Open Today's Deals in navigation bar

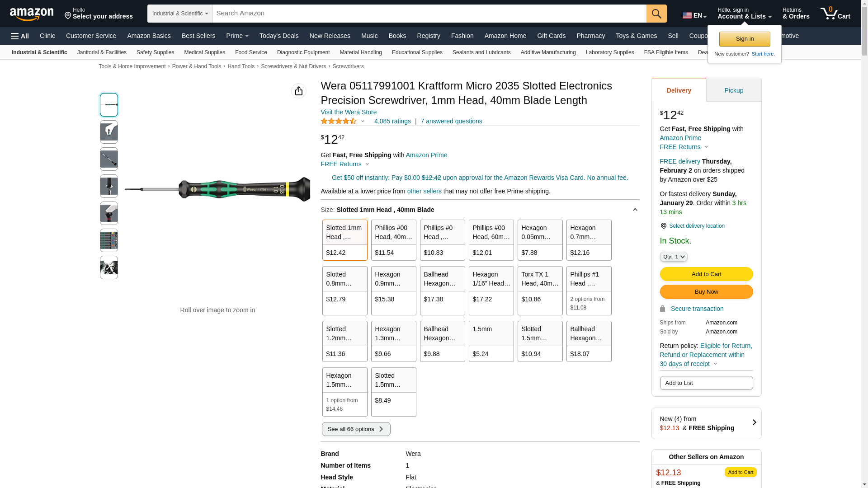click(x=279, y=36)
